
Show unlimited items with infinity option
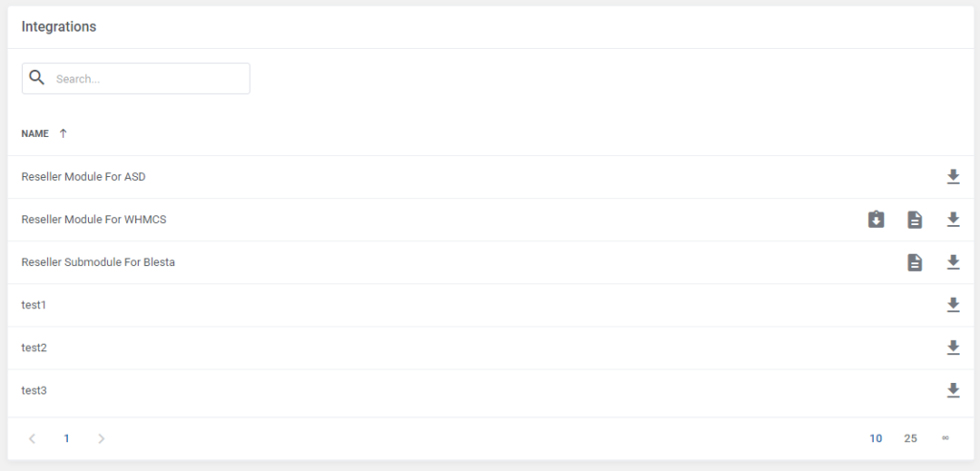tap(945, 437)
